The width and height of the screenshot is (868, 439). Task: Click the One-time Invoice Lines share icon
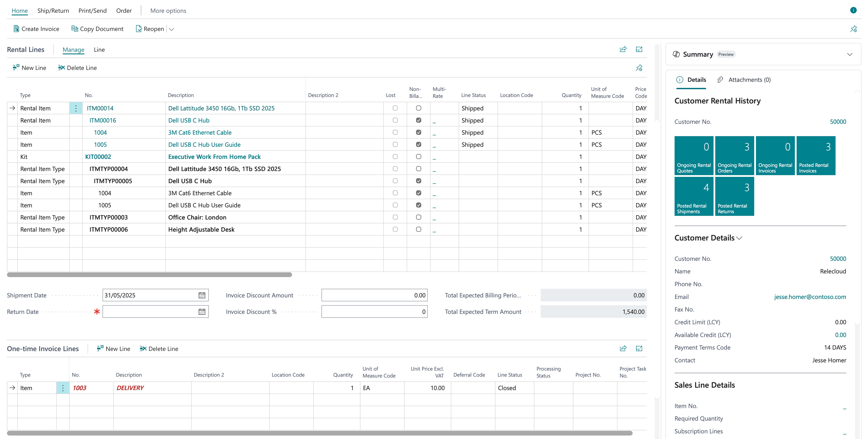click(623, 348)
